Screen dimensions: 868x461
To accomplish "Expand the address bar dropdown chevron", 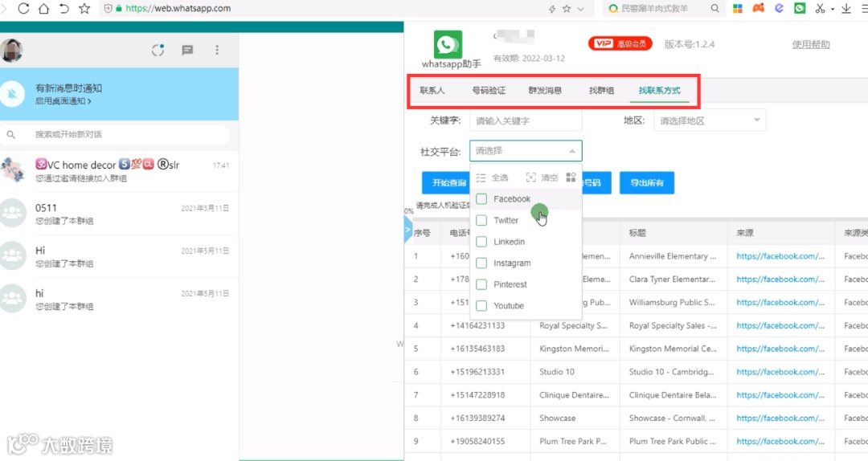I will point(580,9).
